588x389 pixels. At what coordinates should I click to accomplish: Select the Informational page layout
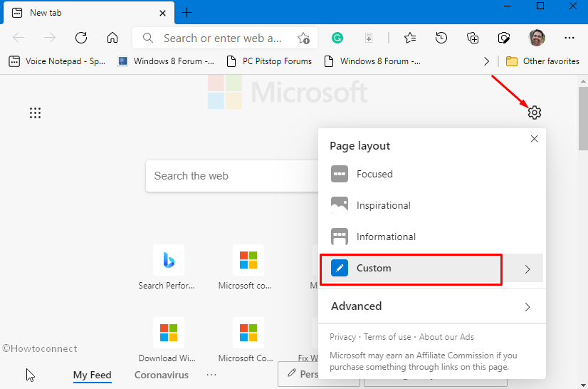pos(431,237)
